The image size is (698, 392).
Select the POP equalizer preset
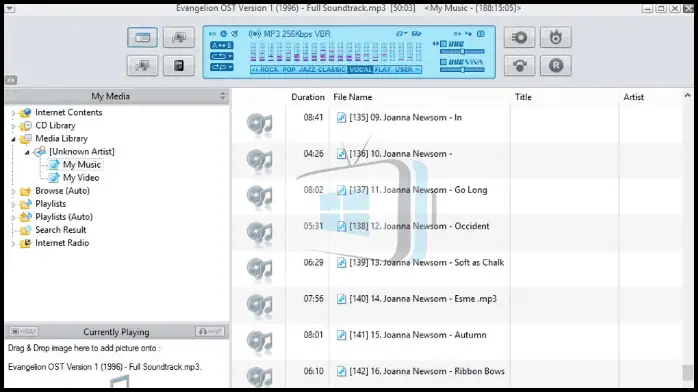click(288, 69)
